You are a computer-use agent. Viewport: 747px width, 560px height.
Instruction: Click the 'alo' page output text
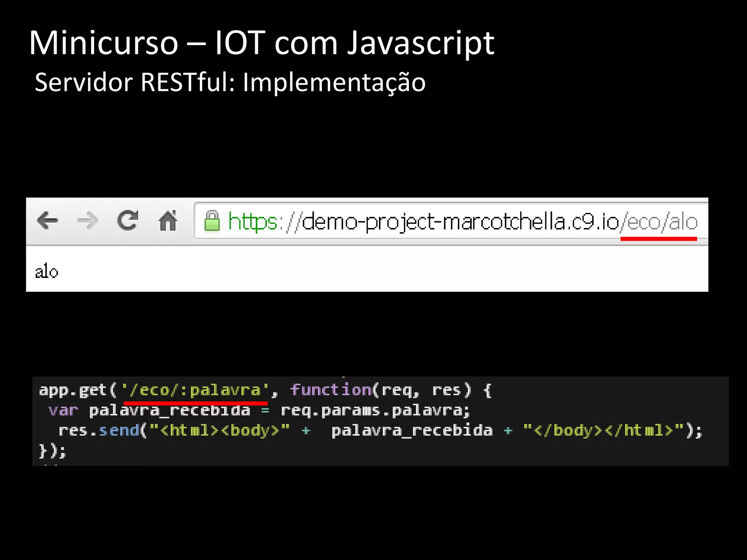coord(47,272)
